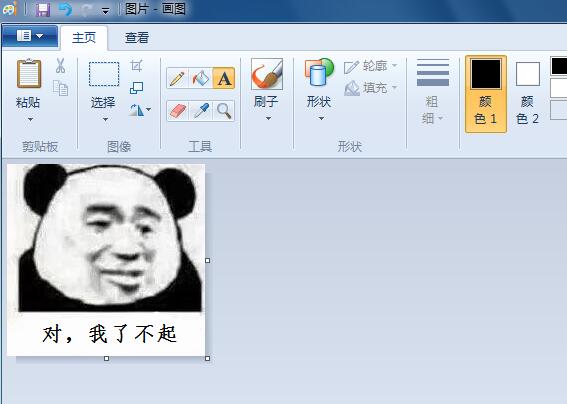
Task: Expand the 形状 dropdown arrow
Action: (321, 118)
